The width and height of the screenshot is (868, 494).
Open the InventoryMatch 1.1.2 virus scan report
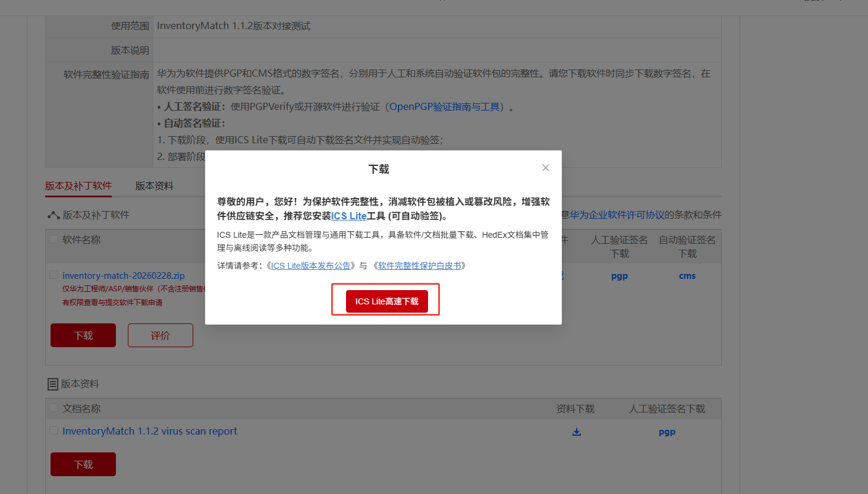[149, 431]
